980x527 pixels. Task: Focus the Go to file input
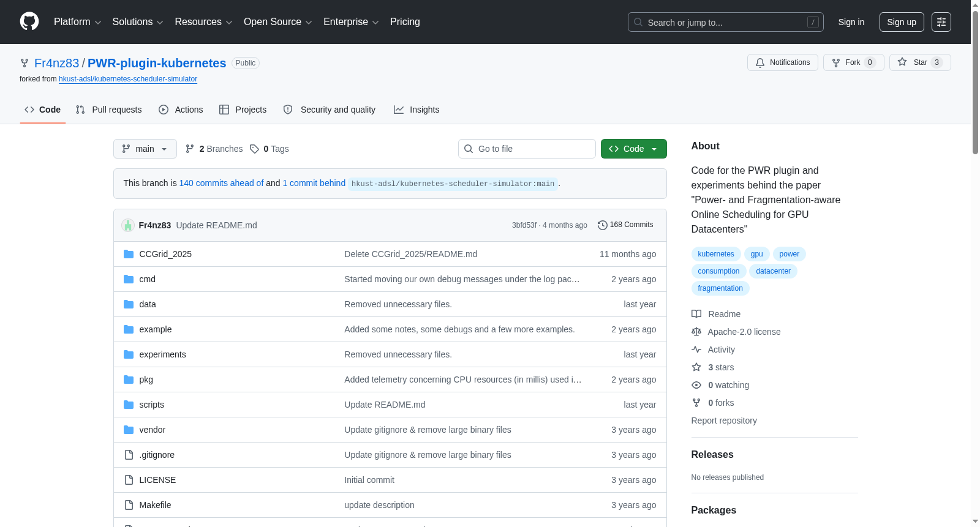point(527,149)
